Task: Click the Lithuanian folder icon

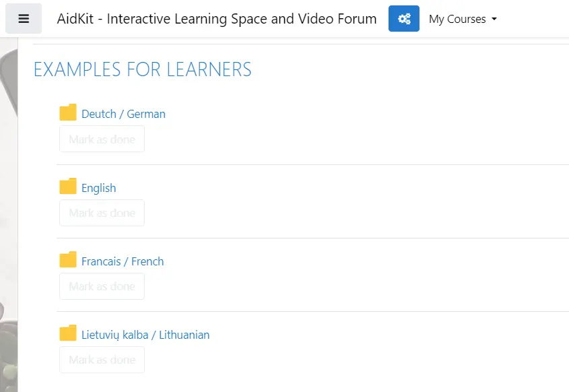Action: (68, 333)
